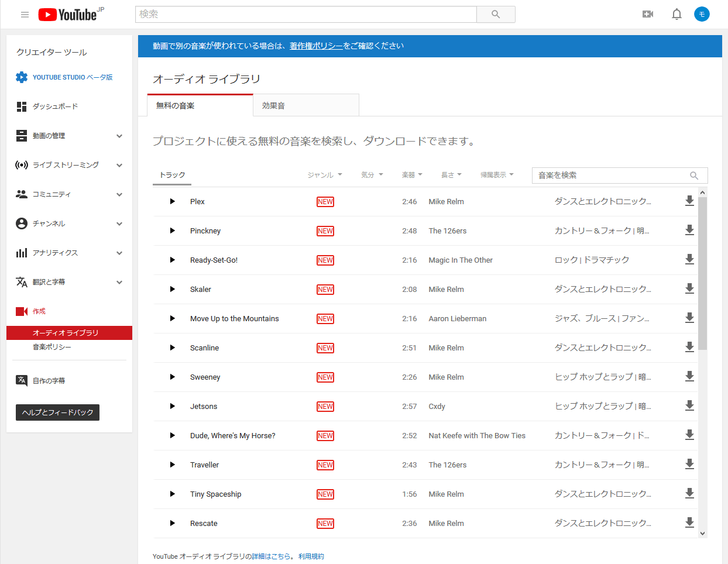Open the 詳細はこちら link
This screenshot has width=728, height=564.
(x=271, y=556)
